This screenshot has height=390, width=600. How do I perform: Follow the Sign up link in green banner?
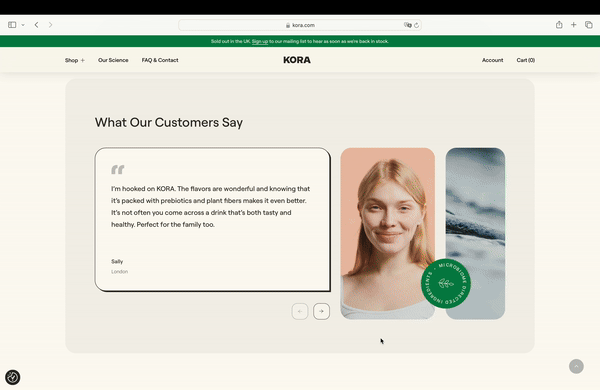point(260,41)
